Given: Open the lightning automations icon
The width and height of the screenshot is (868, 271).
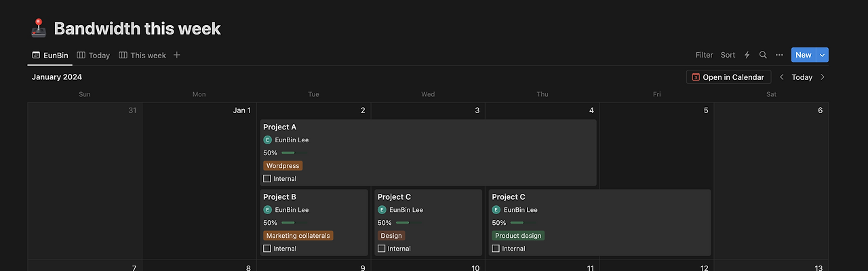Looking at the screenshot, I should [x=747, y=55].
